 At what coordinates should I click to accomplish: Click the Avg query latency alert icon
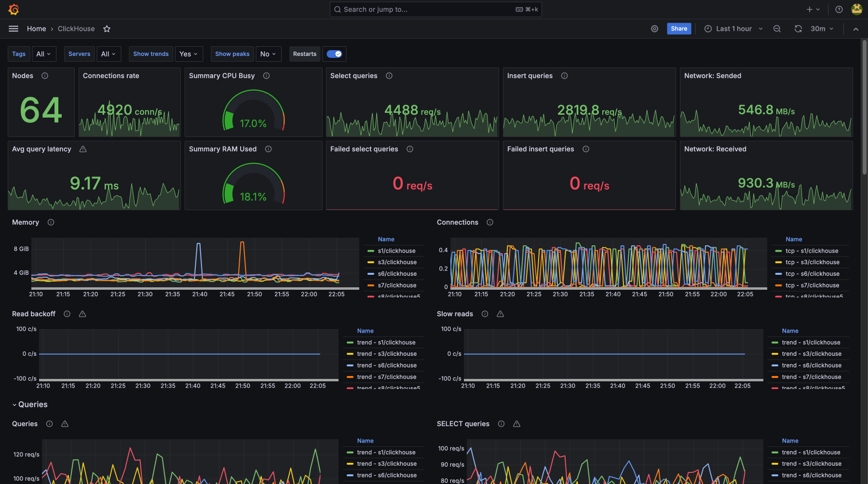point(83,149)
